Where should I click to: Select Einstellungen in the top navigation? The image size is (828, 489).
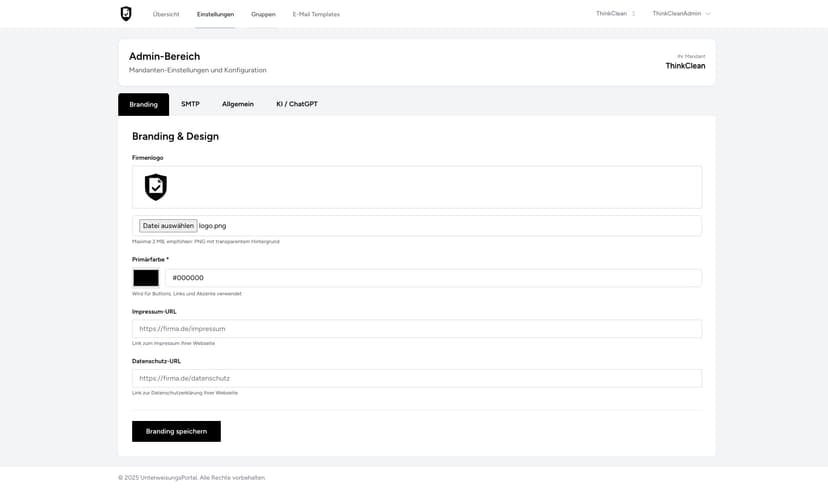point(215,14)
